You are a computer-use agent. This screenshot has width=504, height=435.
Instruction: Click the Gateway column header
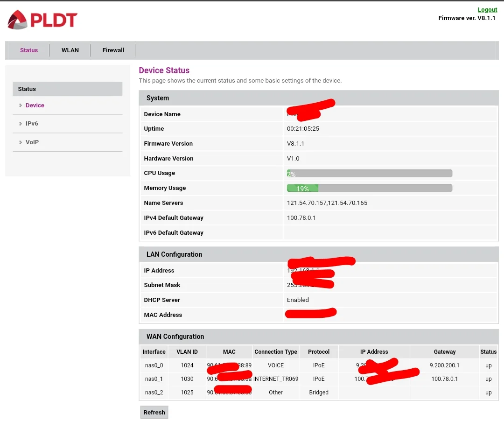[x=445, y=352]
